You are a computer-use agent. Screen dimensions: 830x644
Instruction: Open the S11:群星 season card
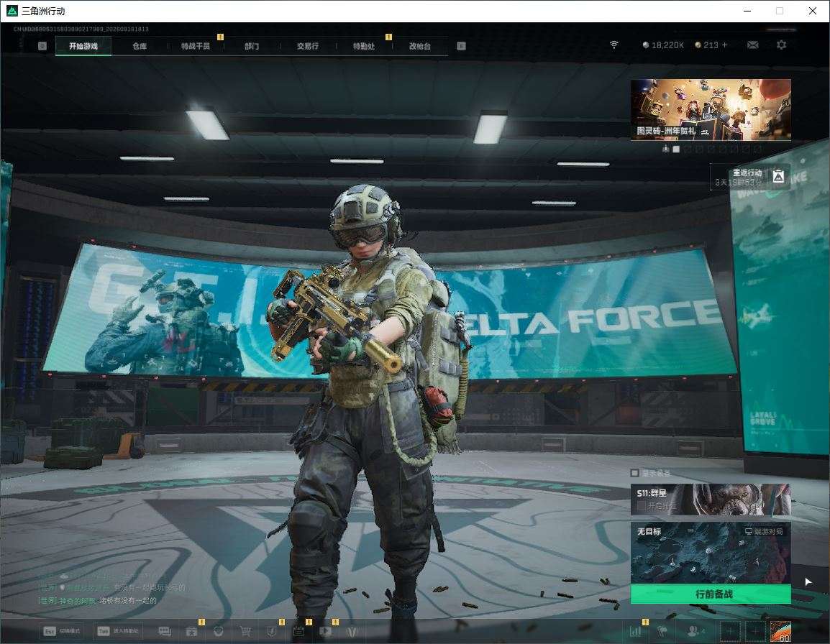pos(711,500)
